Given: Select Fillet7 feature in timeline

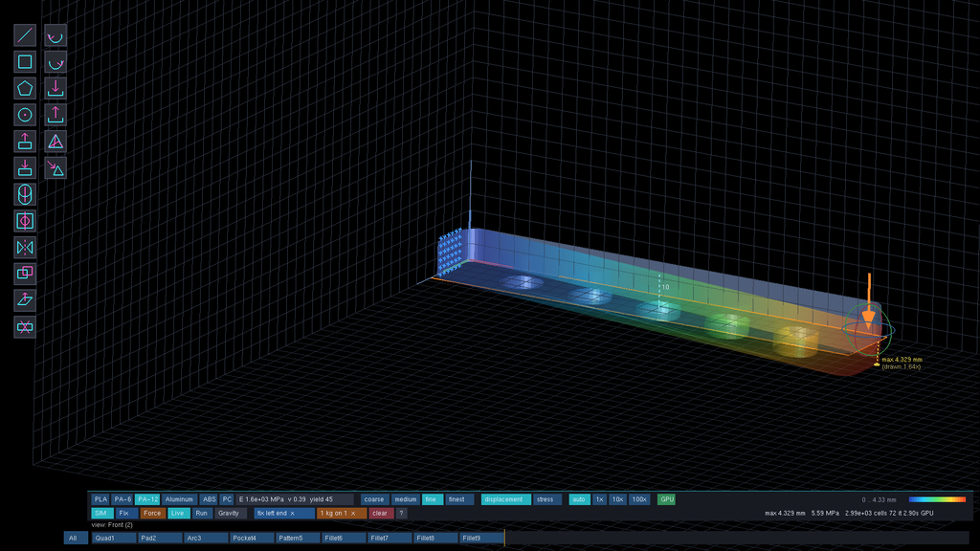Looking at the screenshot, I should point(390,538).
